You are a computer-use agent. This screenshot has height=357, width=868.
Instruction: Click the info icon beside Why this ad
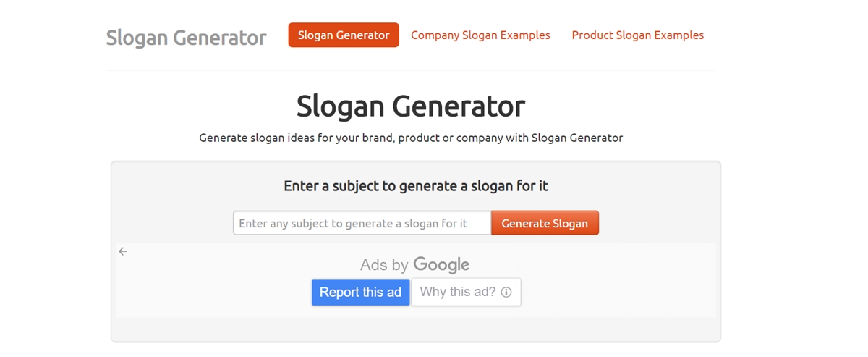pos(506,293)
